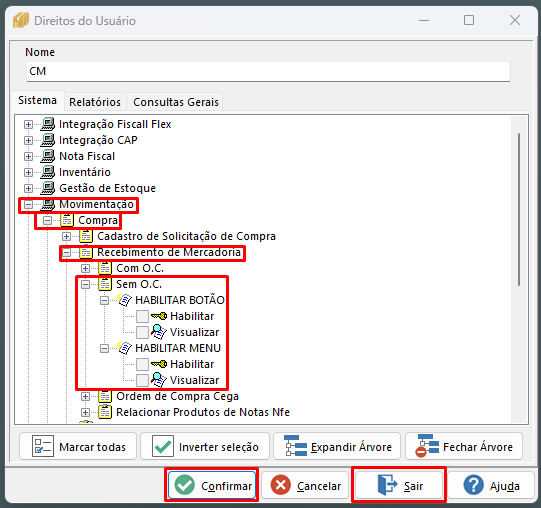Screen dimensions: 541x508
Task: Expand the Integração Fiscall Flex node
Action: tap(29, 125)
